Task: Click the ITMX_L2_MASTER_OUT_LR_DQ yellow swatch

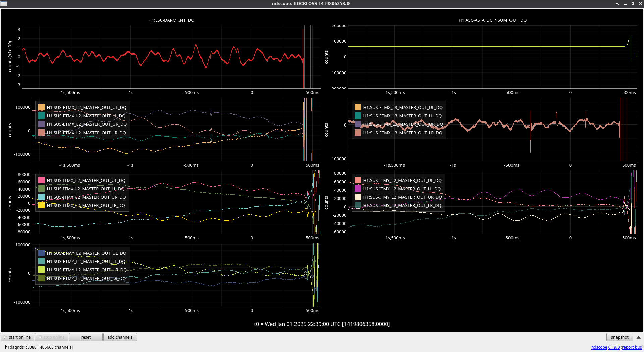Action: tap(41, 205)
